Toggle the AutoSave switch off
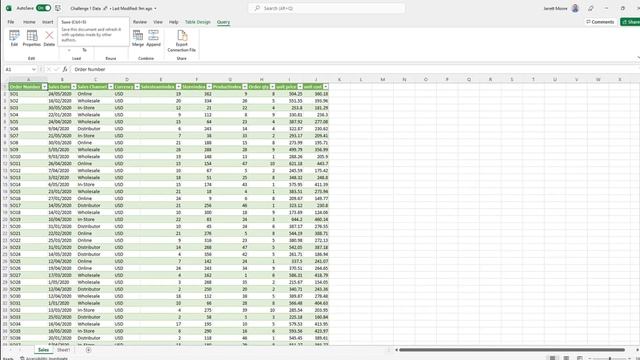640x360 pixels. pos(43,8)
